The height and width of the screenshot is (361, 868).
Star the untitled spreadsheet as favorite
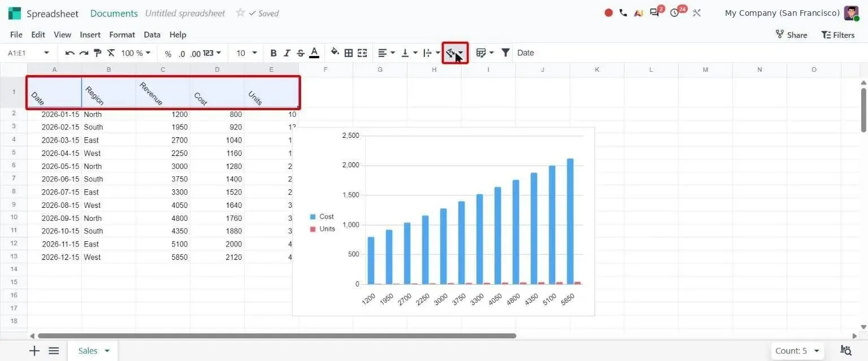240,12
